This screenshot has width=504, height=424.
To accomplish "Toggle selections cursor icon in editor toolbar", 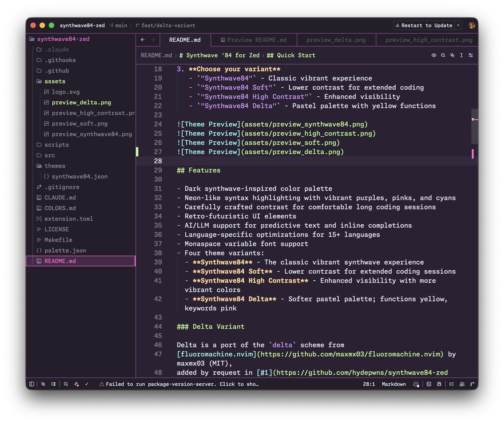I will pos(462,55).
